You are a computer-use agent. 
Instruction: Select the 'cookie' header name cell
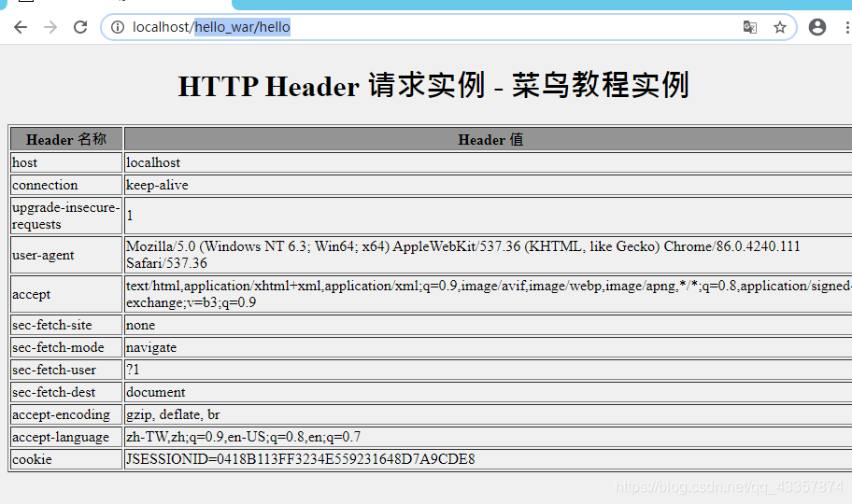point(66,459)
